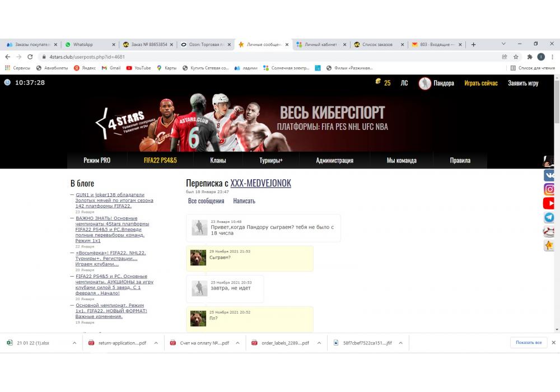
Task: Click Все сообщения link
Action: pyautogui.click(x=206, y=201)
